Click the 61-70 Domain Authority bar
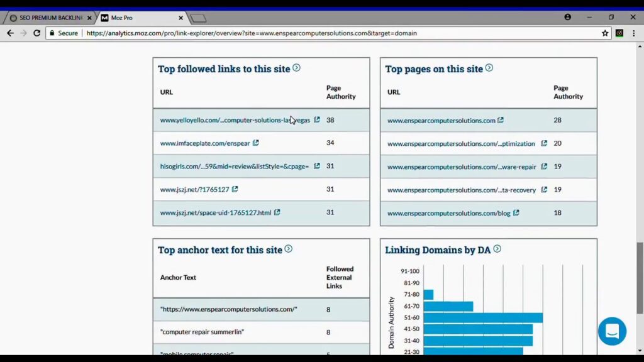Image resolution: width=644 pixels, height=362 pixels. coord(448,306)
